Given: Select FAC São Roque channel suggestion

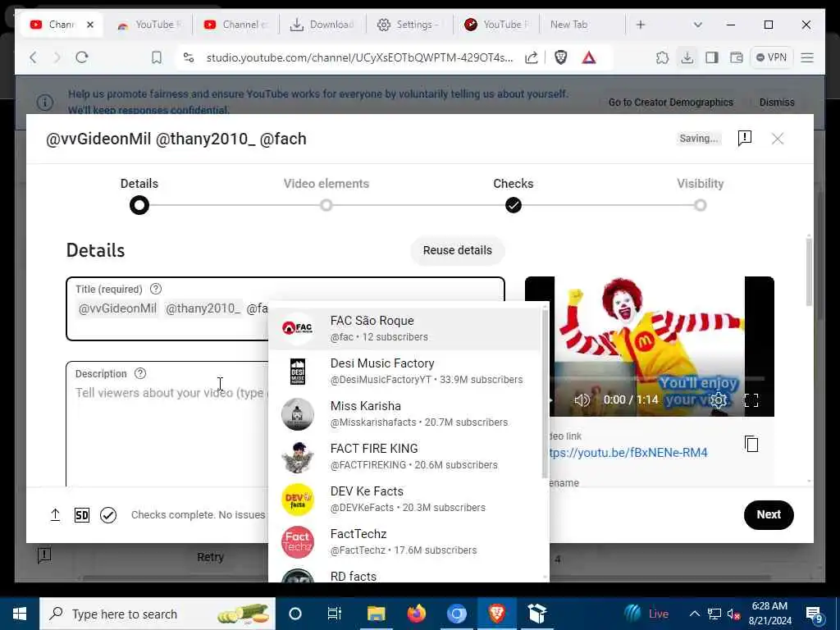Looking at the screenshot, I should coord(405,328).
